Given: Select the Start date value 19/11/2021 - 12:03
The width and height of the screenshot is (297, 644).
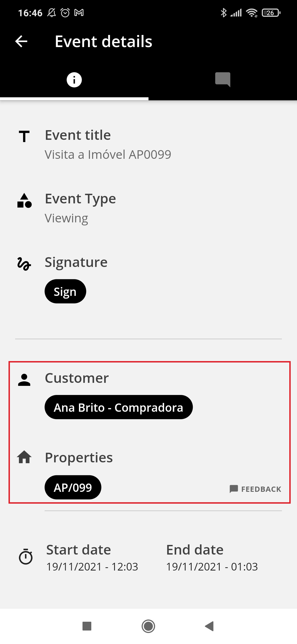Looking at the screenshot, I should click(x=92, y=567).
